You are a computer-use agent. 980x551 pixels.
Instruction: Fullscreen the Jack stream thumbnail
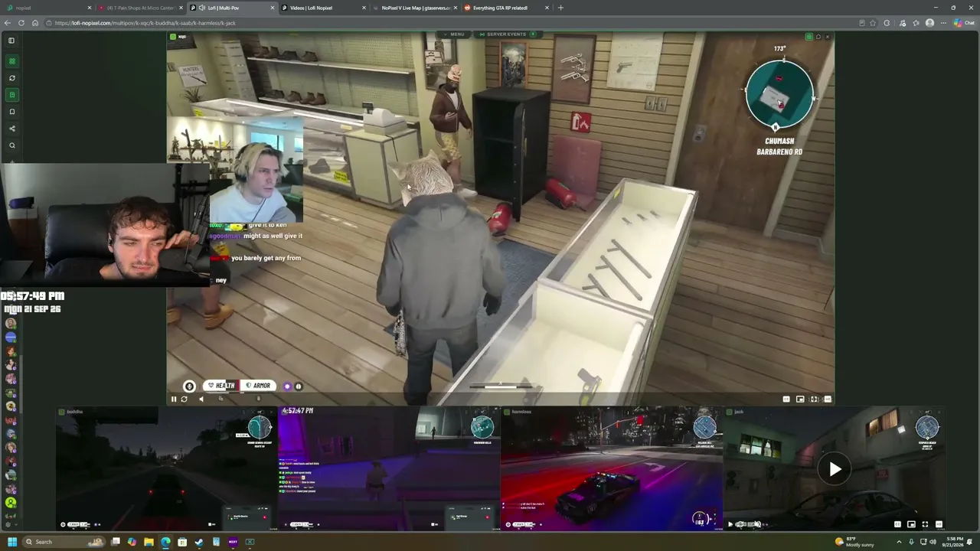[x=925, y=524]
